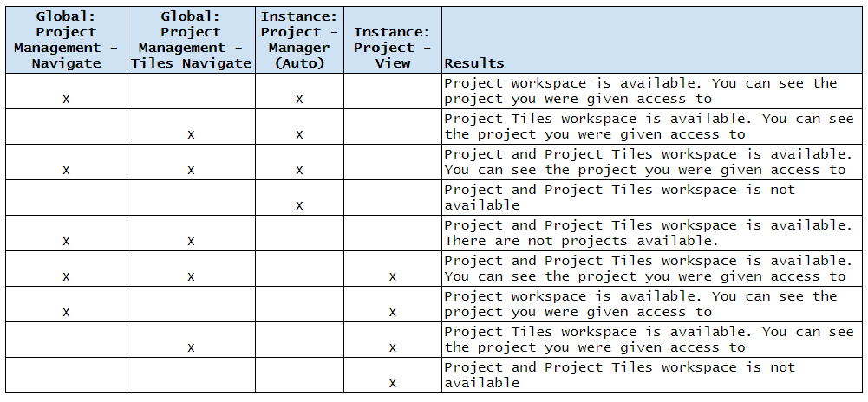Screen dimensions: 868x402
Task: Click the "There are not projects available" result cell
Action: pos(649,233)
